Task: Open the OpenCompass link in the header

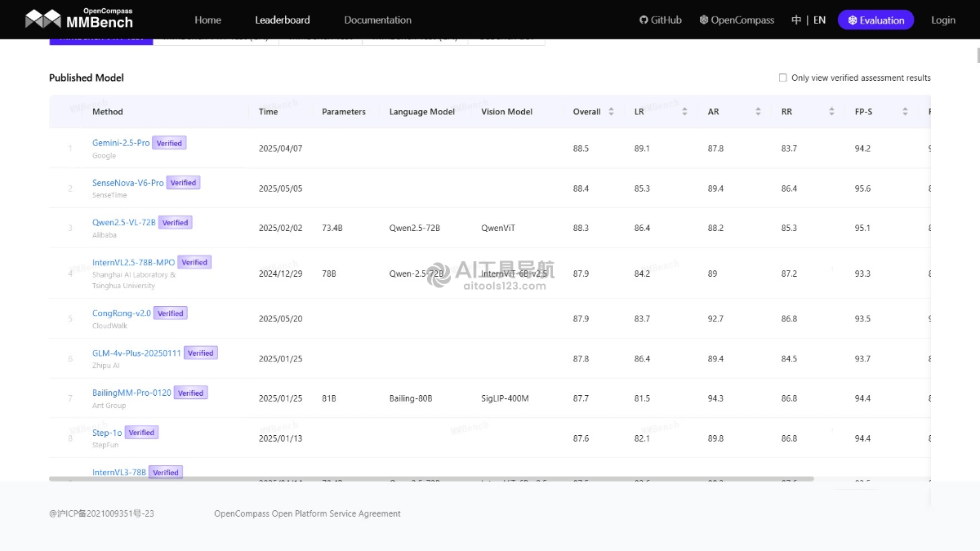Action: (737, 20)
